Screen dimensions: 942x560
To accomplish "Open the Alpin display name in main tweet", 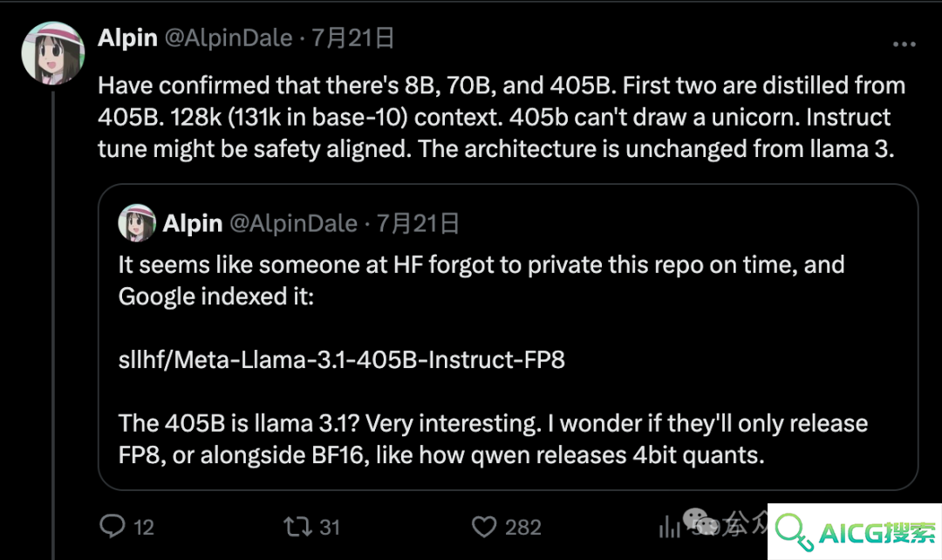I will click(x=127, y=38).
